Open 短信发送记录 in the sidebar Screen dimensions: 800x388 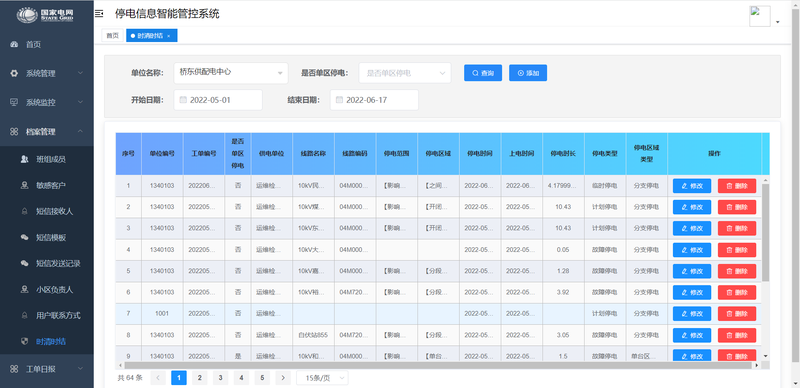(x=47, y=263)
